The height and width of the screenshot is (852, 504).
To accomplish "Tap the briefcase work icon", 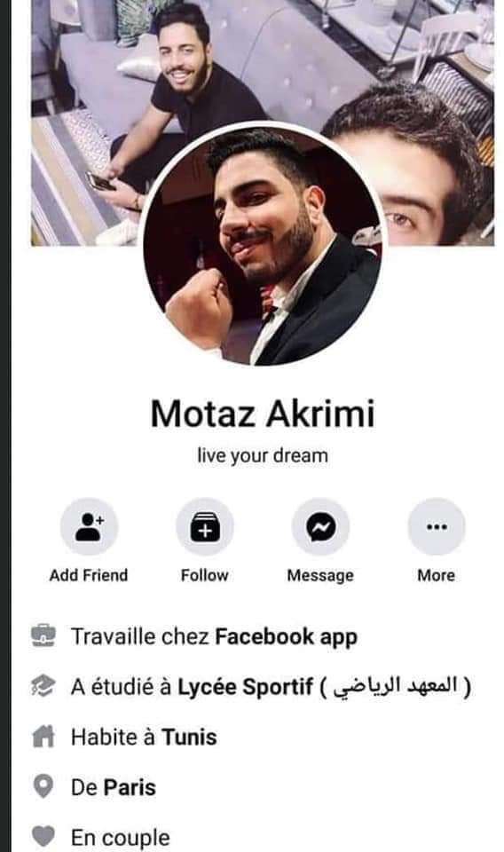I will pyautogui.click(x=43, y=635).
